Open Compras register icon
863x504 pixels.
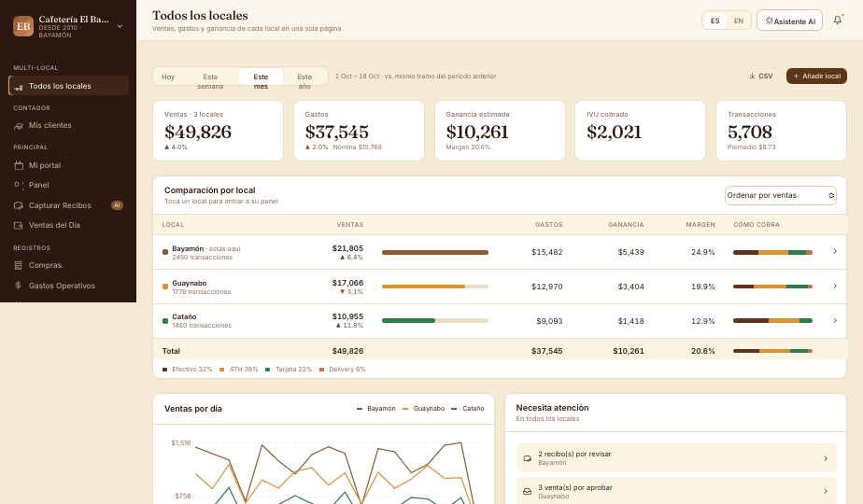pos(18,265)
